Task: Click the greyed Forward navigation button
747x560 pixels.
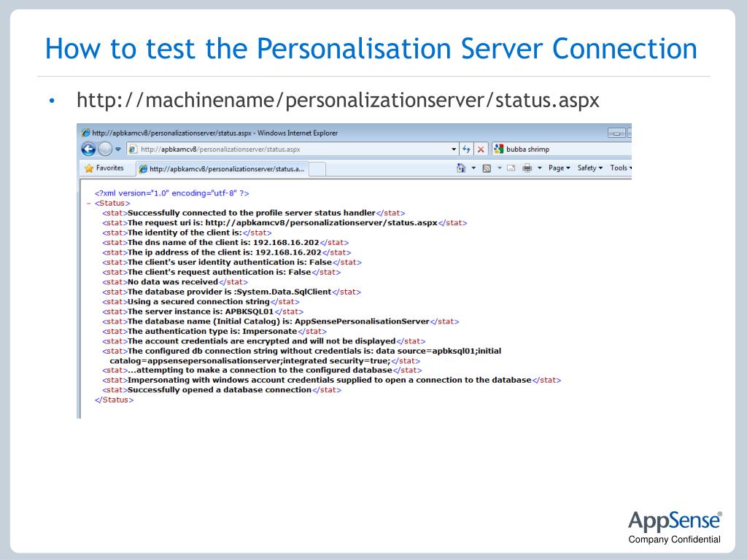Action: [105, 149]
